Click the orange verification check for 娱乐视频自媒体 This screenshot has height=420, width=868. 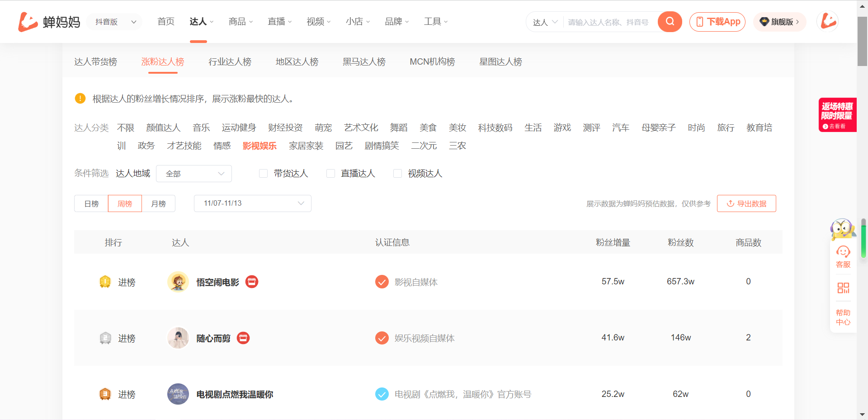[x=382, y=338]
